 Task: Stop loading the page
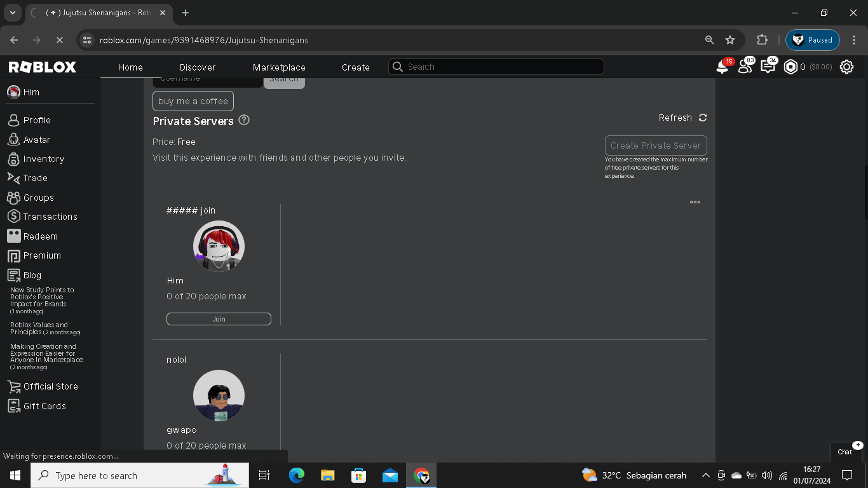click(59, 40)
